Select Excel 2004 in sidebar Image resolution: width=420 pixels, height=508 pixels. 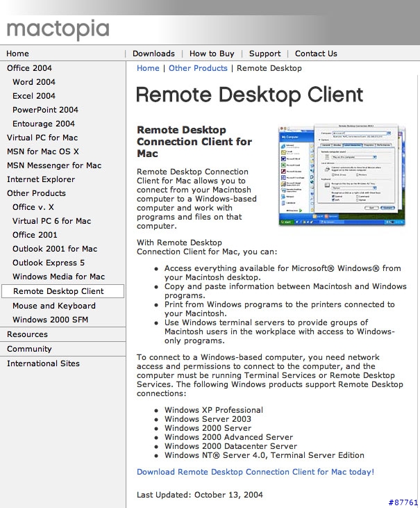pos(34,96)
